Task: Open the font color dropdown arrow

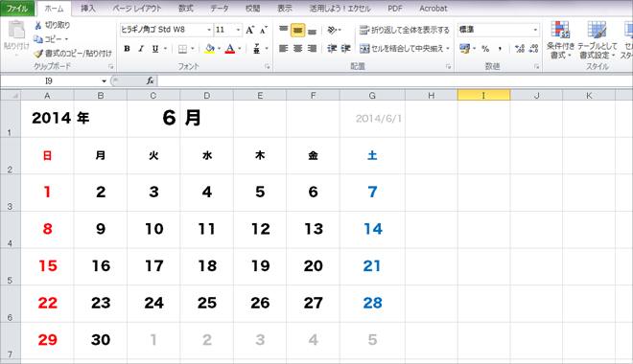Action: tap(240, 49)
